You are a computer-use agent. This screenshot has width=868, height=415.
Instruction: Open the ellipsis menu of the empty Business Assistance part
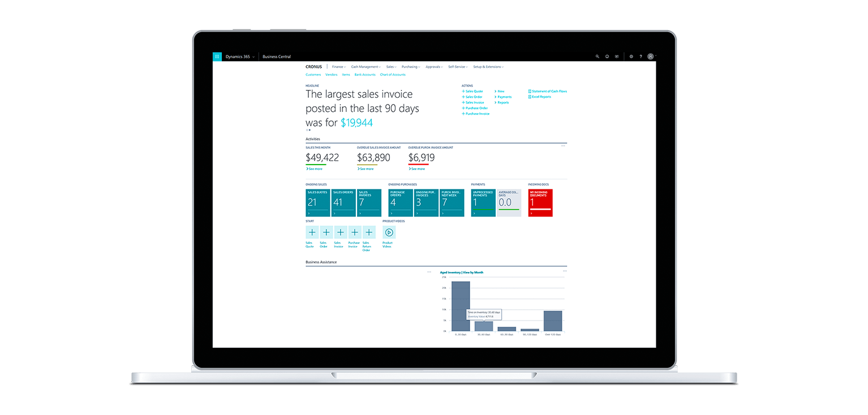pyautogui.click(x=429, y=272)
